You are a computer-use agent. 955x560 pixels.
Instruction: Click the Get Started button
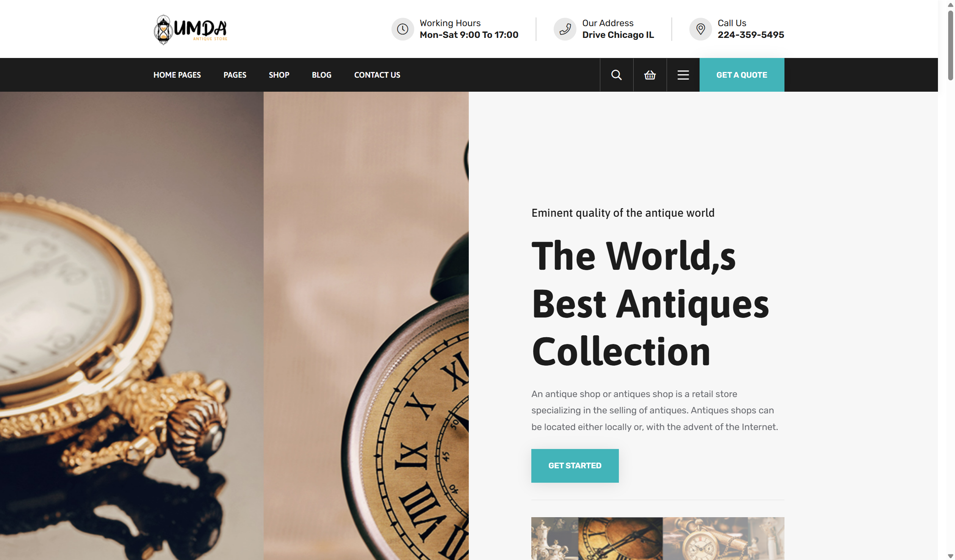click(575, 465)
